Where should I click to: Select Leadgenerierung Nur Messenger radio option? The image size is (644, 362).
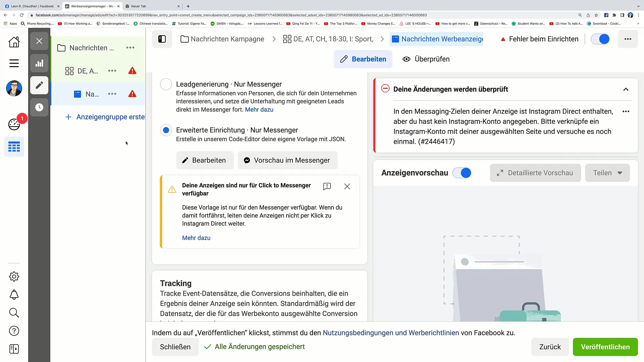[x=166, y=84]
